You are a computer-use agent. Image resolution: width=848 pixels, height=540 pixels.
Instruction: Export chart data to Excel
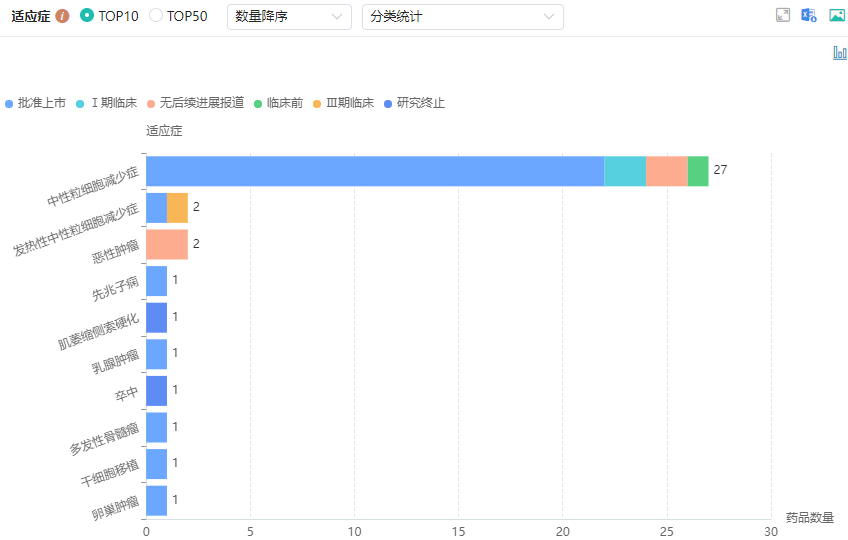click(809, 16)
